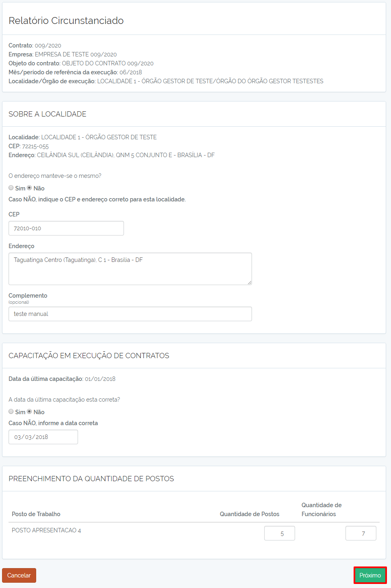Focus the Endereço textarea with Taguatinga Centro

130,269
